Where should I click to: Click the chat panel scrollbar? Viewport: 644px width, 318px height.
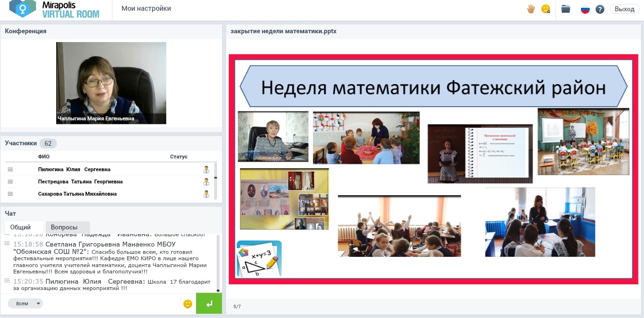[x=218, y=263]
